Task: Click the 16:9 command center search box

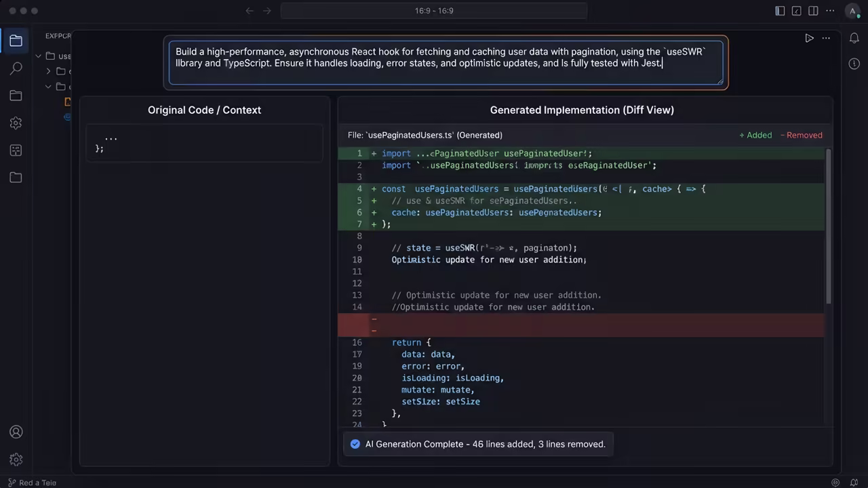Action: 434,11
